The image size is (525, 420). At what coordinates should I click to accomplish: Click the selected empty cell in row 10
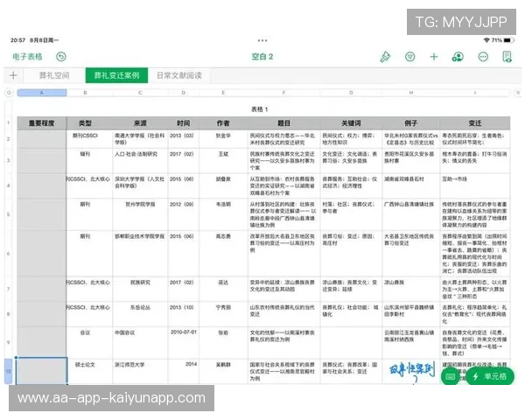pyautogui.click(x=42, y=371)
